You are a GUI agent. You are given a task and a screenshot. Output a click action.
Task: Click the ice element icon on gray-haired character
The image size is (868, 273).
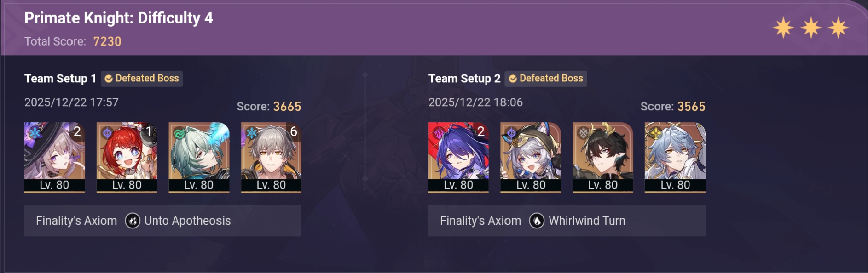pos(252,133)
